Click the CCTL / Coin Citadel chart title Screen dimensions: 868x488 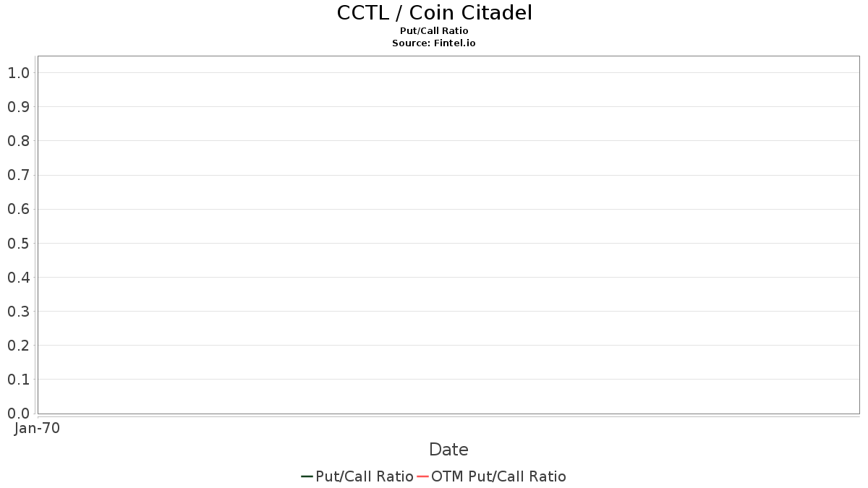point(434,13)
